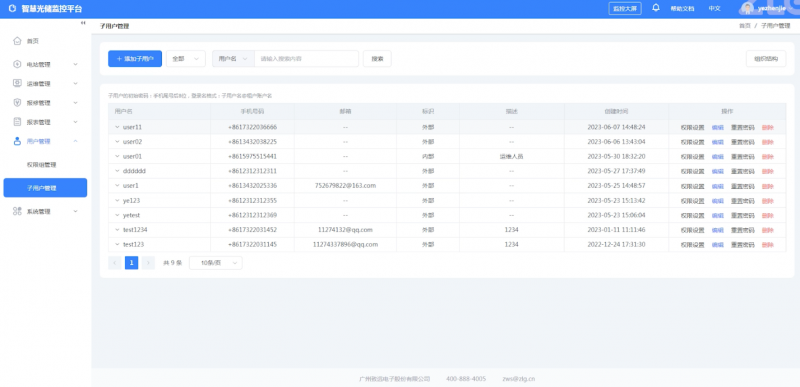
Task: Open the filter dropdown beside add button
Action: tap(186, 59)
